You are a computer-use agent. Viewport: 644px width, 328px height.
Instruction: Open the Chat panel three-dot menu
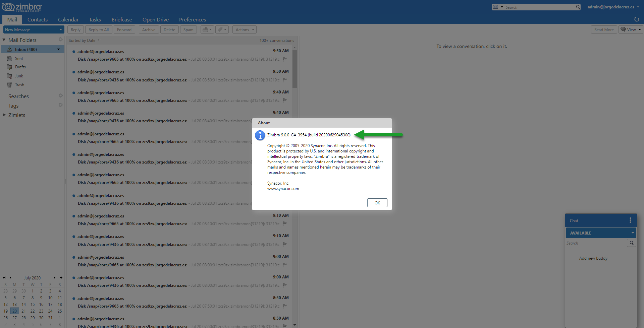[x=630, y=220]
